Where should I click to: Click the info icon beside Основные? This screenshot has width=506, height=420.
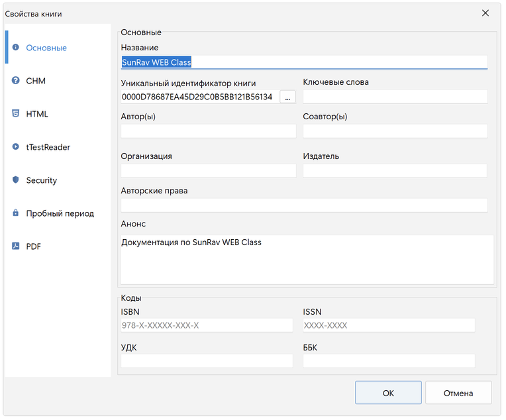(15, 47)
